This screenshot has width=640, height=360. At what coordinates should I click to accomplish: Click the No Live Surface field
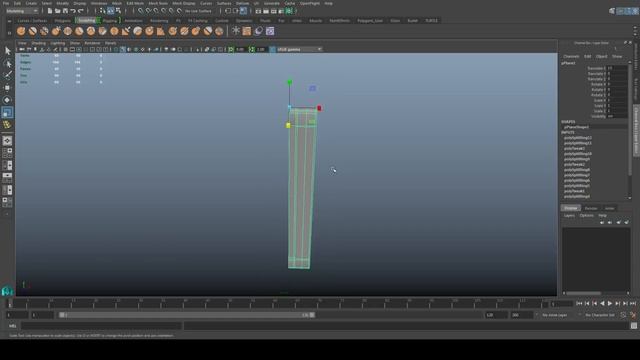[198, 11]
